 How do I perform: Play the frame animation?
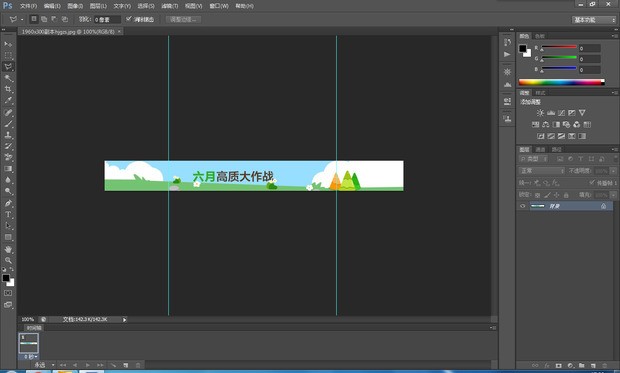[87, 365]
